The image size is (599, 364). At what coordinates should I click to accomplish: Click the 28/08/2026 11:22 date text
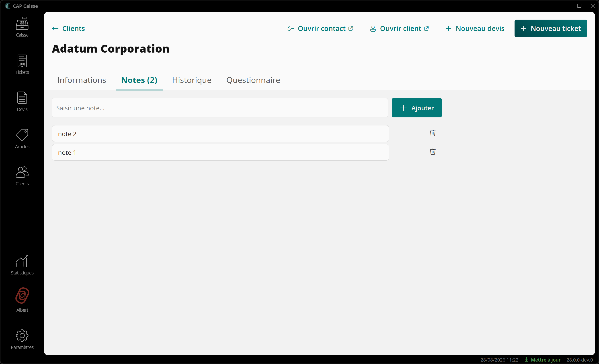(499, 360)
